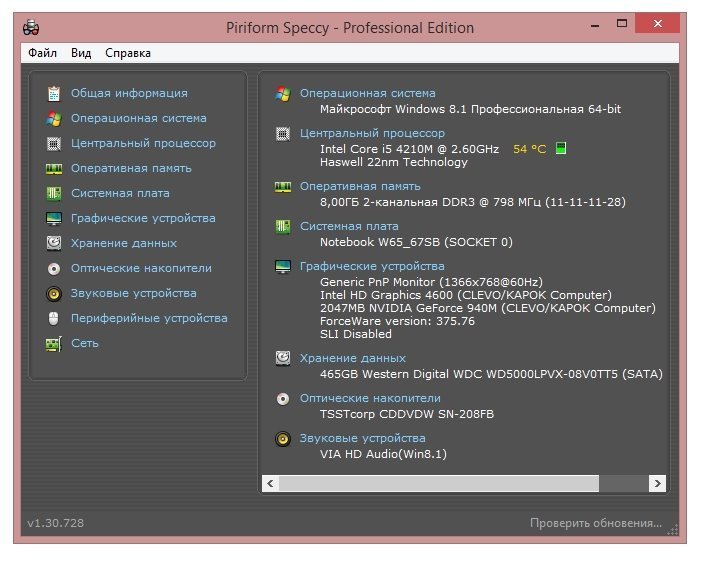Click Оптические накопители heading in summary panel
The height and width of the screenshot is (563, 704).
[x=370, y=399]
